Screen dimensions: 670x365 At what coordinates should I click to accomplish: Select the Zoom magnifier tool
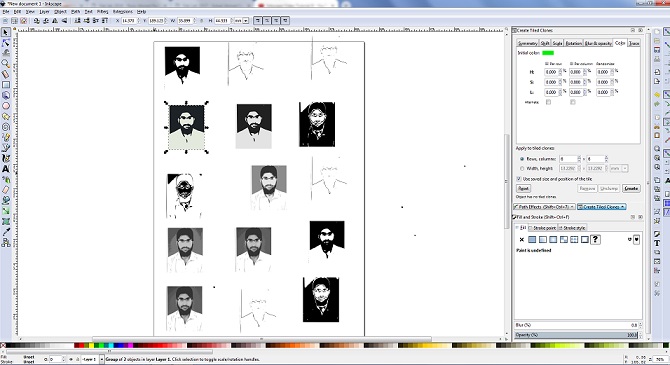tap(6, 64)
